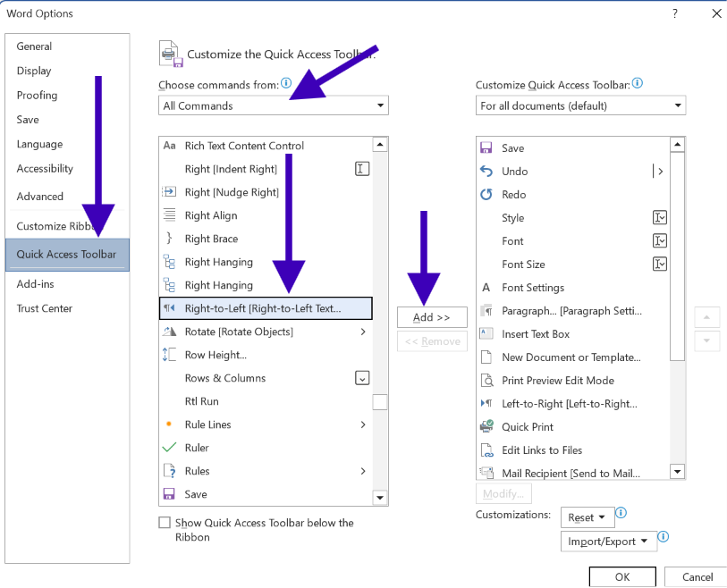Screen dimensions: 727x588
Task: Click the commands list scrollbar thumb
Action: click(380, 402)
